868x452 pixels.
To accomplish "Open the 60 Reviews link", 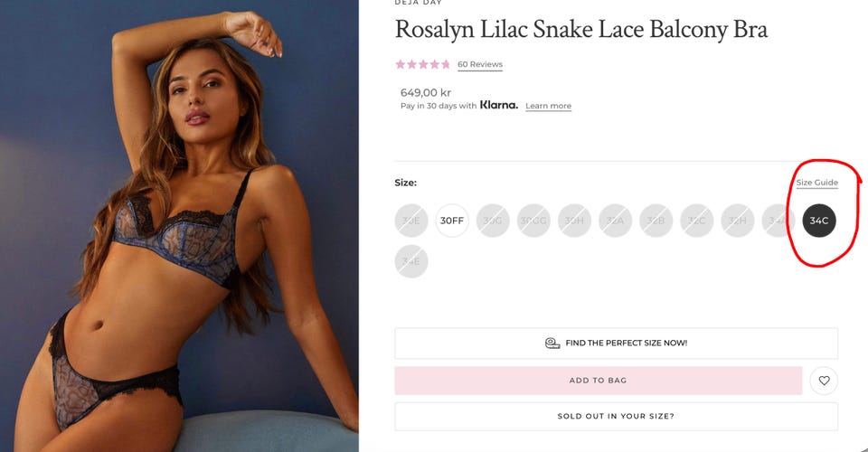I will coord(480,64).
